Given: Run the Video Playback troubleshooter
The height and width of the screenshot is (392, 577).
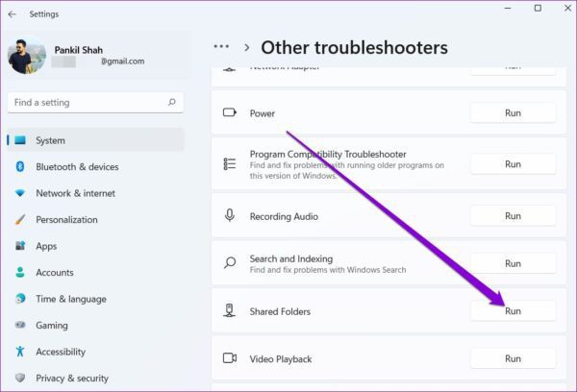Looking at the screenshot, I should [513, 358].
